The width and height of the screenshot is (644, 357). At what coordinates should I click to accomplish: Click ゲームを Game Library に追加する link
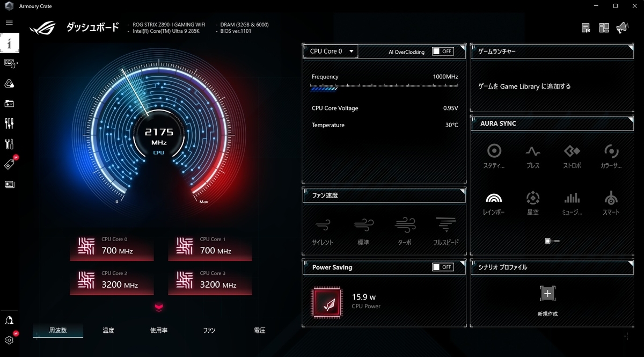524,86
